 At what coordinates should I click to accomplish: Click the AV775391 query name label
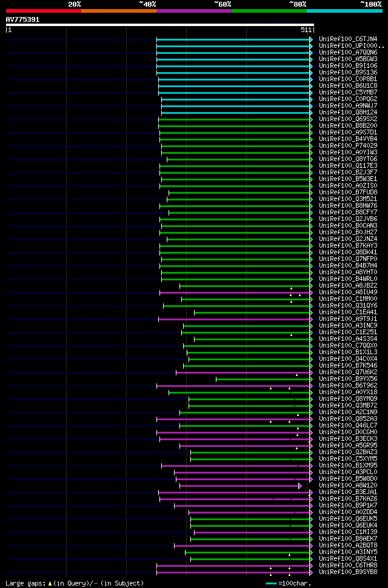pos(22,19)
